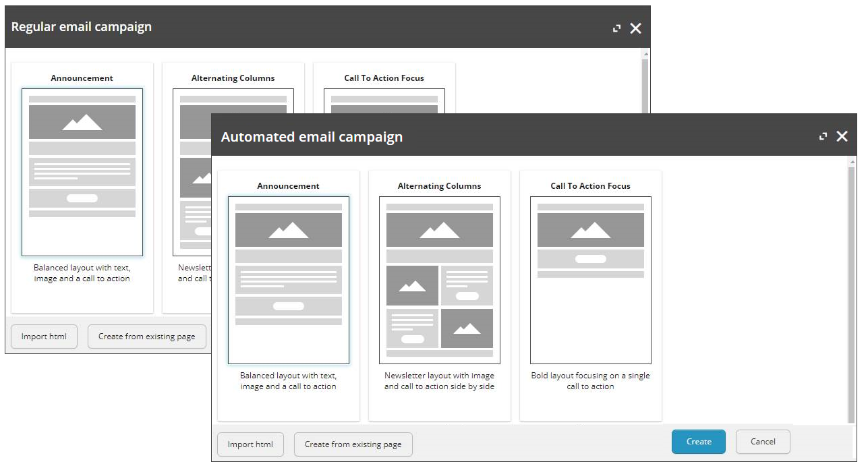Click Cancel button in Automated campaign dialog
The image size is (868, 466).
763,442
